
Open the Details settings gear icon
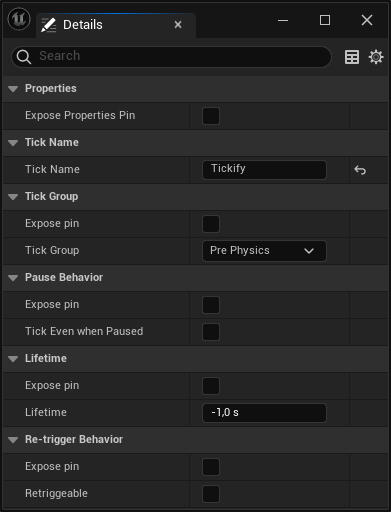pyautogui.click(x=376, y=57)
